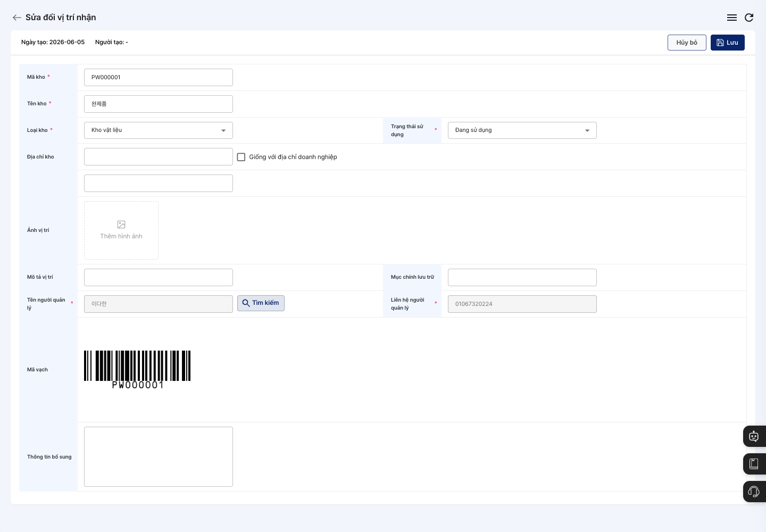
Task: Click the 'Tên kho' text field
Action: pyautogui.click(x=159, y=104)
